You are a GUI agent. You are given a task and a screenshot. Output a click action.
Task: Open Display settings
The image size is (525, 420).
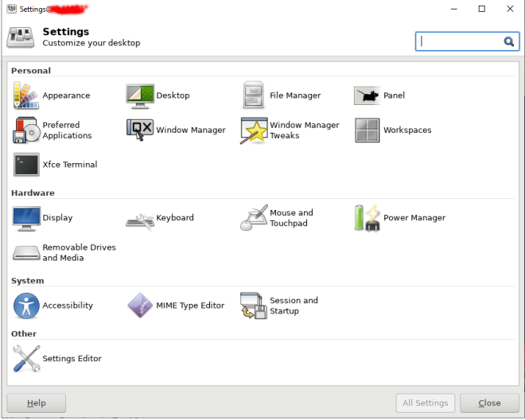point(26,218)
